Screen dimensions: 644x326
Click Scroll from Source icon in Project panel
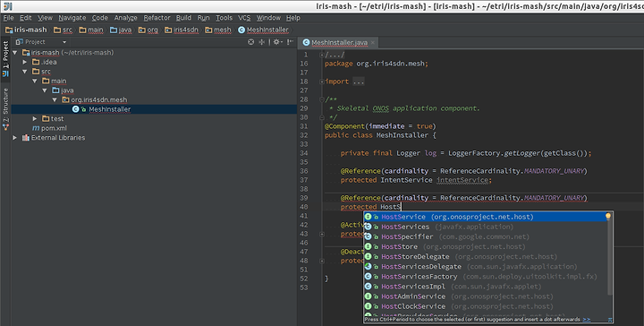(251, 42)
